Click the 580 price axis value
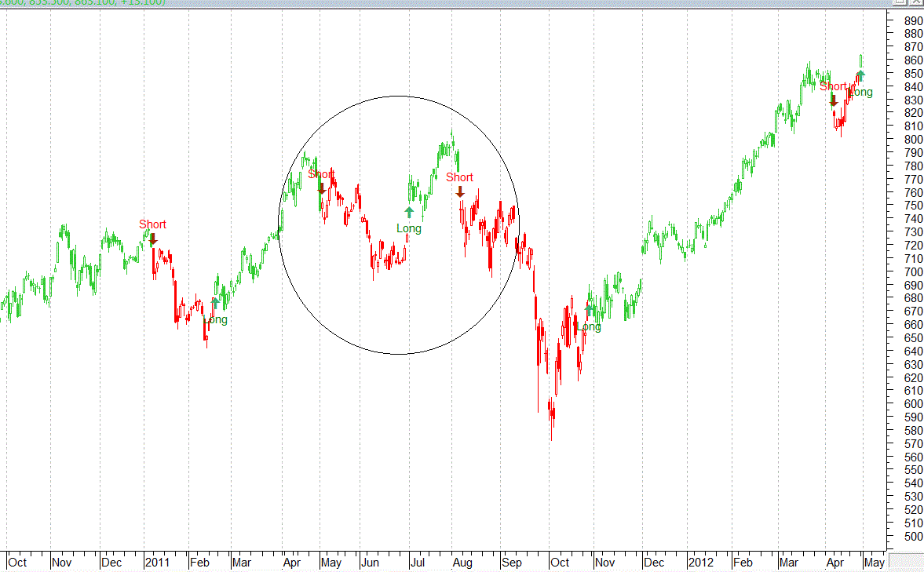 (x=913, y=431)
